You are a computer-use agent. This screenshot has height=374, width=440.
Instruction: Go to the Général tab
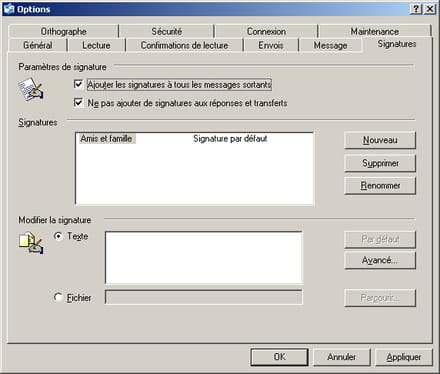tap(38, 45)
